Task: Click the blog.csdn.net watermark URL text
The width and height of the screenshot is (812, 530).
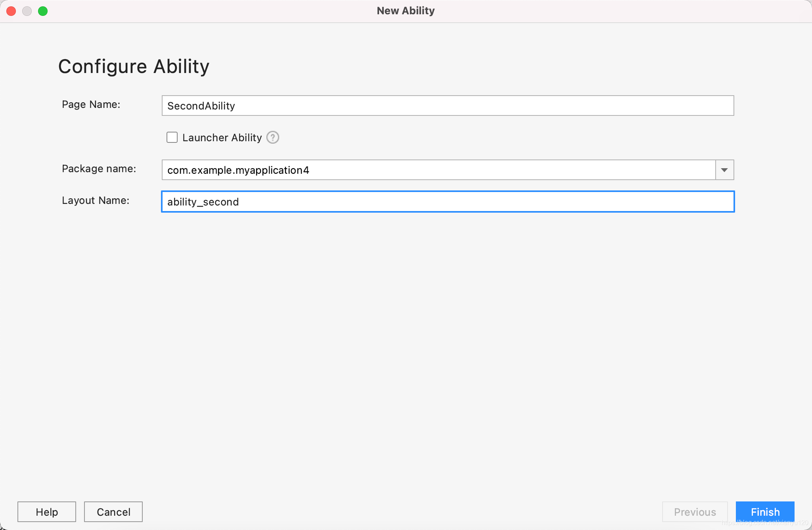Action: click(x=764, y=523)
